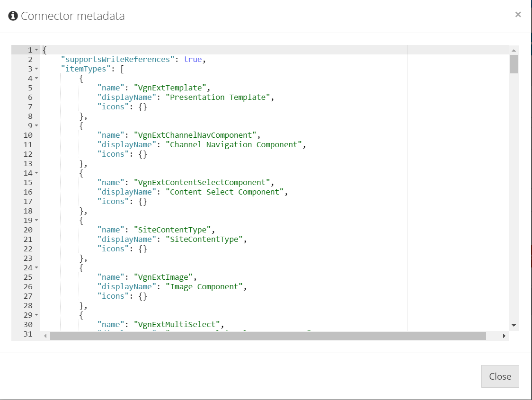532x400 pixels.
Task: Collapse the fold arrow on line 9
Action: (36, 125)
